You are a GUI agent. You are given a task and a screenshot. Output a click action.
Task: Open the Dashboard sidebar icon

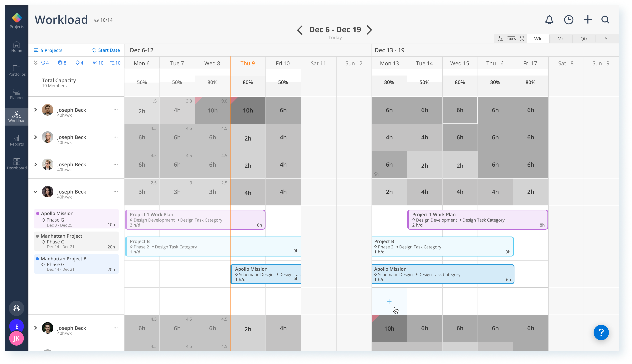17,164
